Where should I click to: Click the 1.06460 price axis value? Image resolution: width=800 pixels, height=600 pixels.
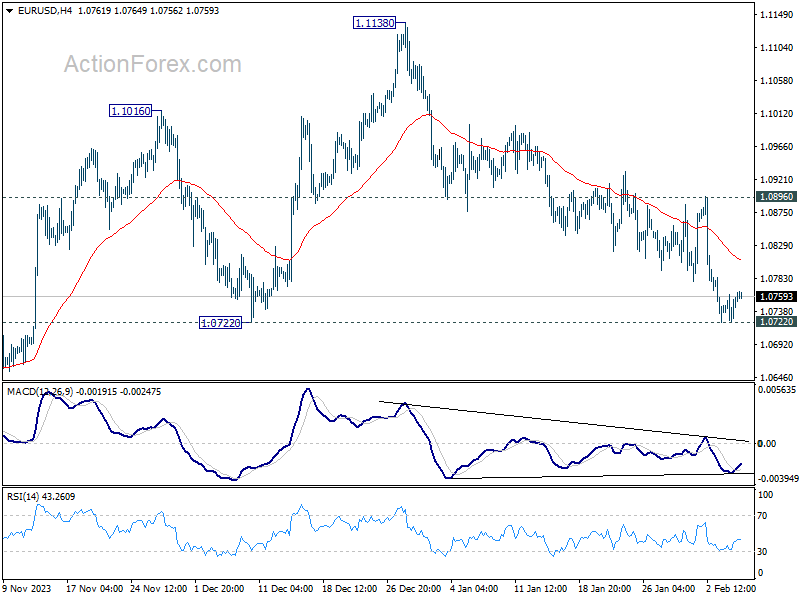point(777,378)
